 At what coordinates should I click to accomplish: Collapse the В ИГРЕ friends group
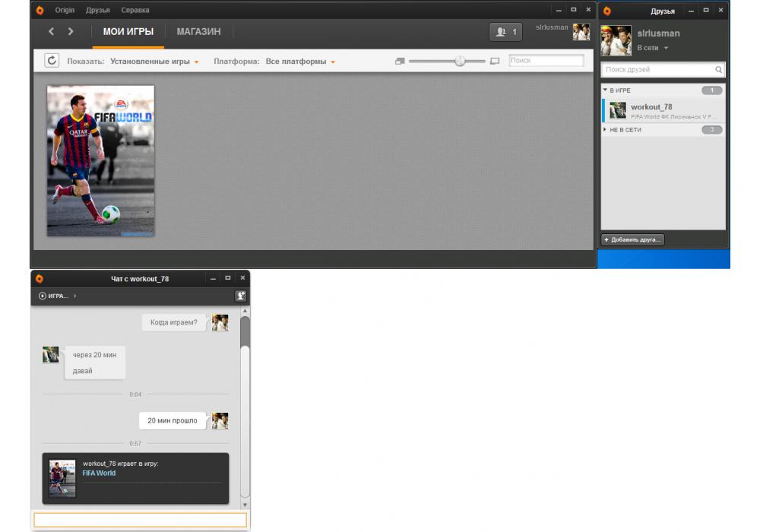tap(605, 90)
